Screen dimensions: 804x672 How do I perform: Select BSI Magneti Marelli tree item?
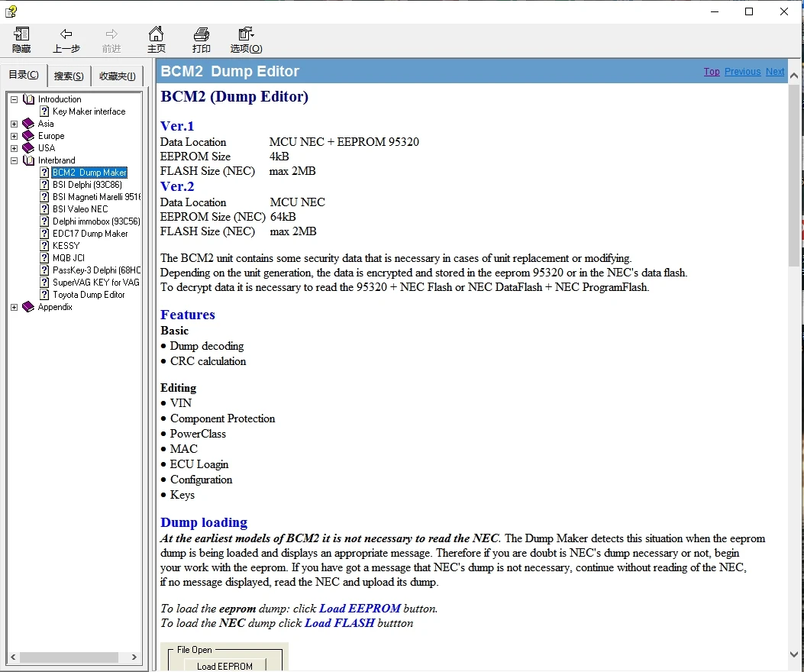click(96, 197)
